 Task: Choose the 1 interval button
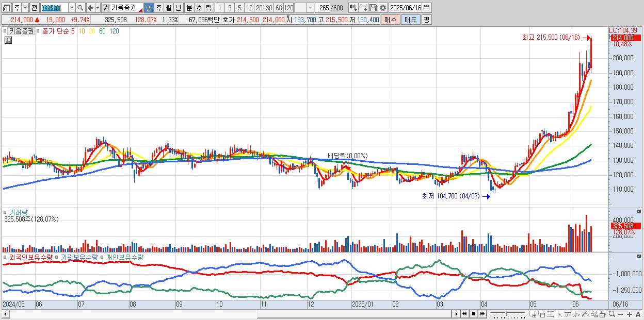point(220,8)
